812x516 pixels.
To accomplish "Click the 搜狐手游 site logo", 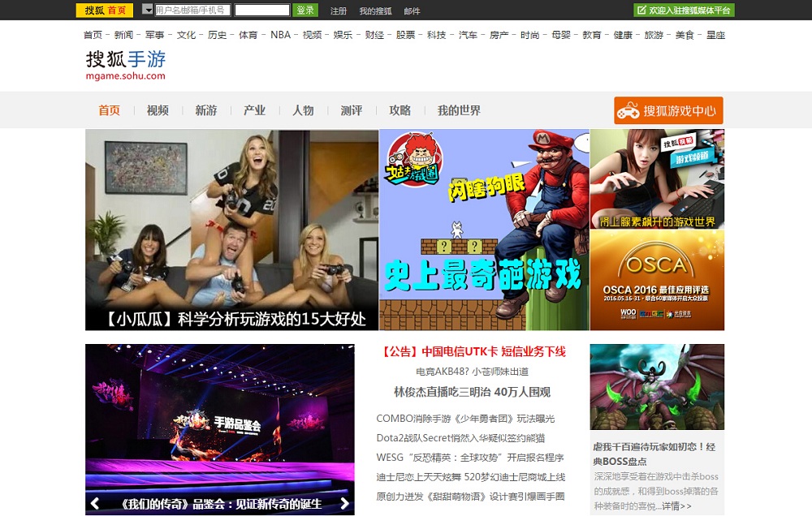I will point(126,65).
